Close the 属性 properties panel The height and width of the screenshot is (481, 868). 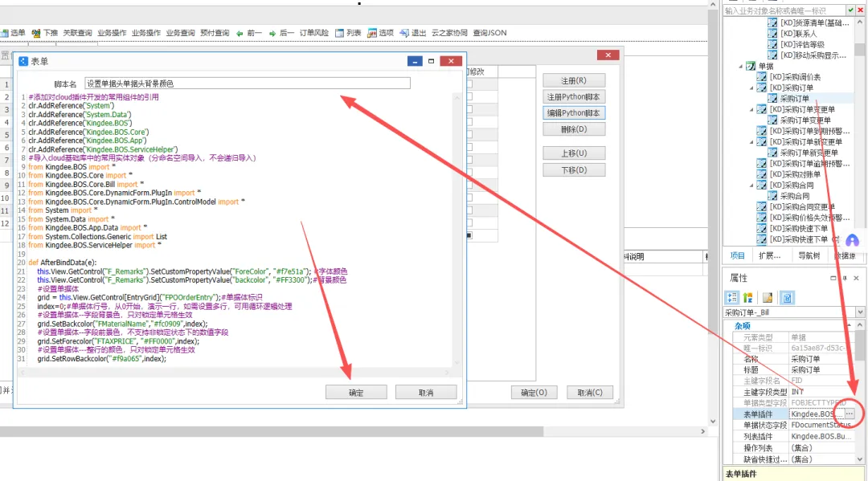tap(857, 278)
